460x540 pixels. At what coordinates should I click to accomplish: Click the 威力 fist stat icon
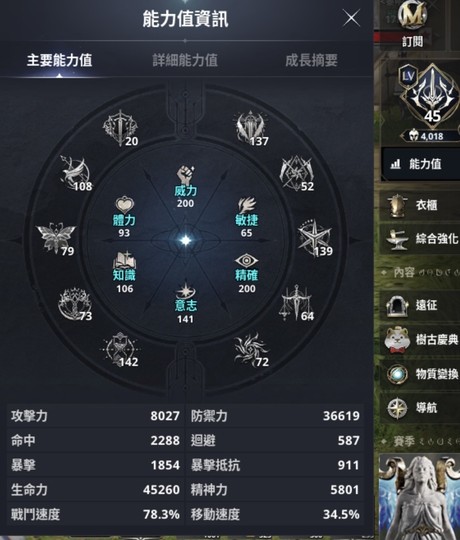(185, 175)
